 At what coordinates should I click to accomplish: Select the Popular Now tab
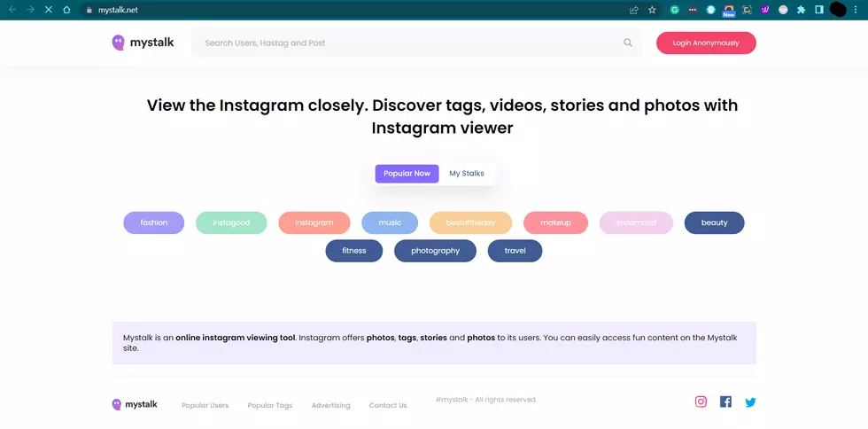click(407, 174)
